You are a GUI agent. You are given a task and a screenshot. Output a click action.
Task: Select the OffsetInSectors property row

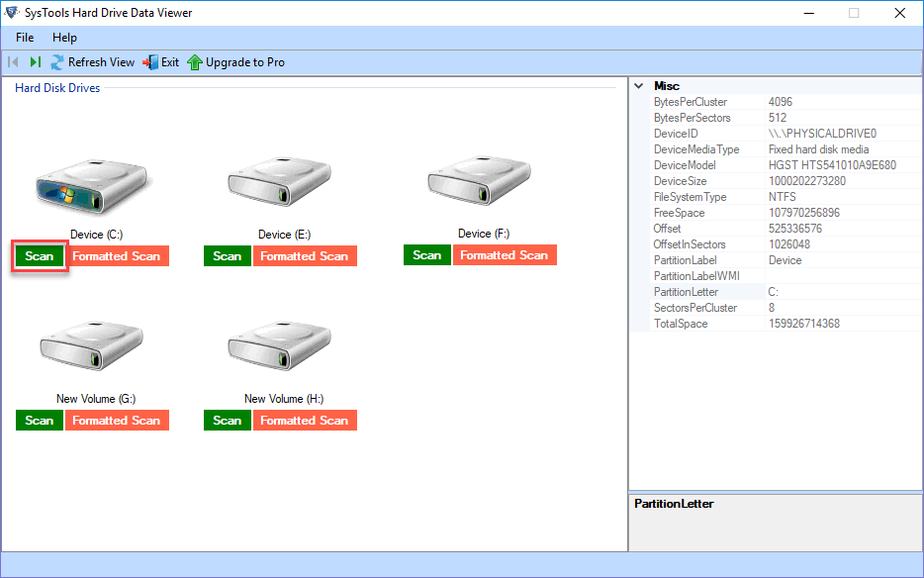(786, 244)
